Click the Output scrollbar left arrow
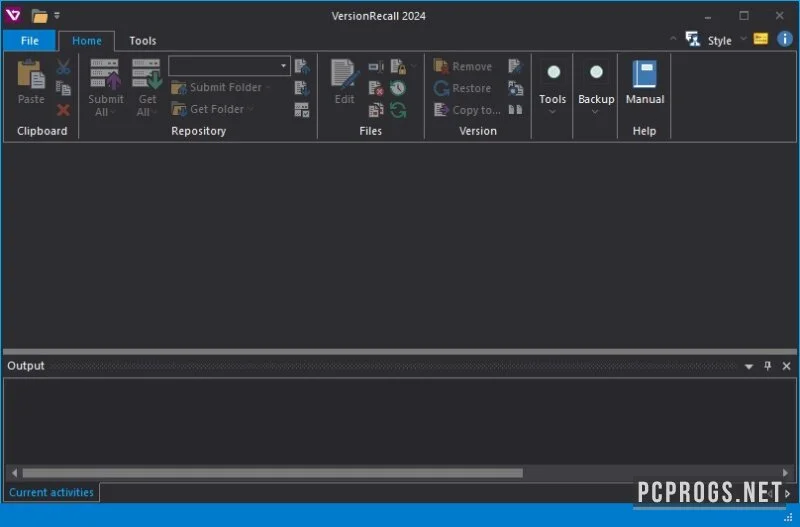The image size is (800, 527). click(14, 473)
